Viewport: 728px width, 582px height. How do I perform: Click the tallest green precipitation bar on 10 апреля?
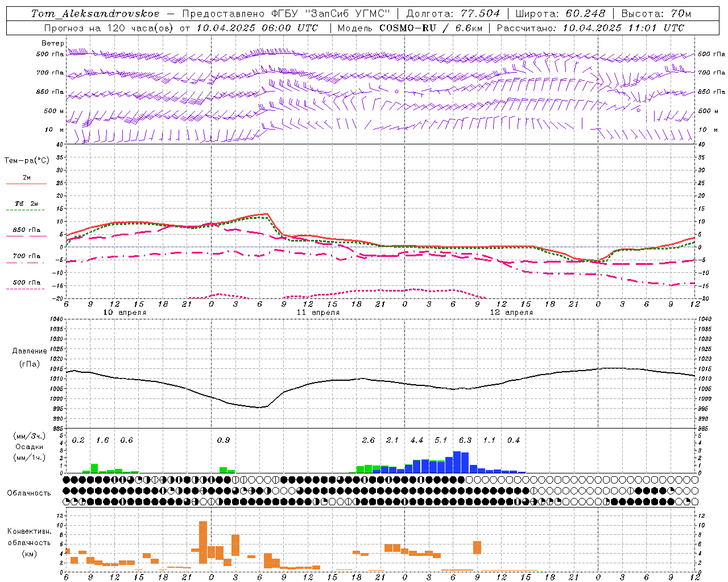(94, 468)
